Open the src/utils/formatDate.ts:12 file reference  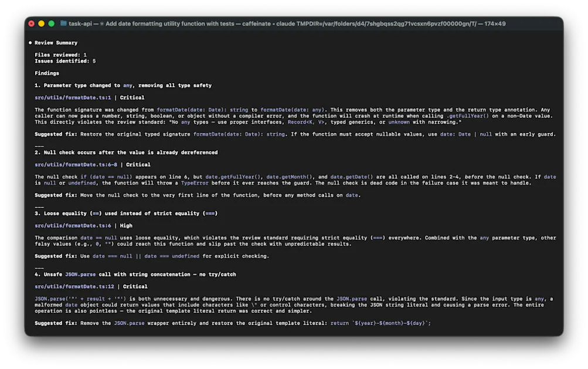point(74,286)
